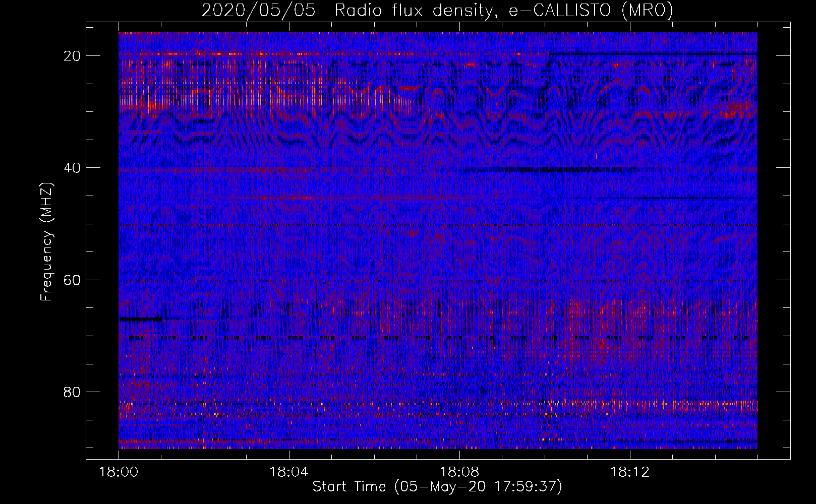816x504 pixels.
Task: Click the 40 MHz frequency tick label
Action: [x=72, y=168]
